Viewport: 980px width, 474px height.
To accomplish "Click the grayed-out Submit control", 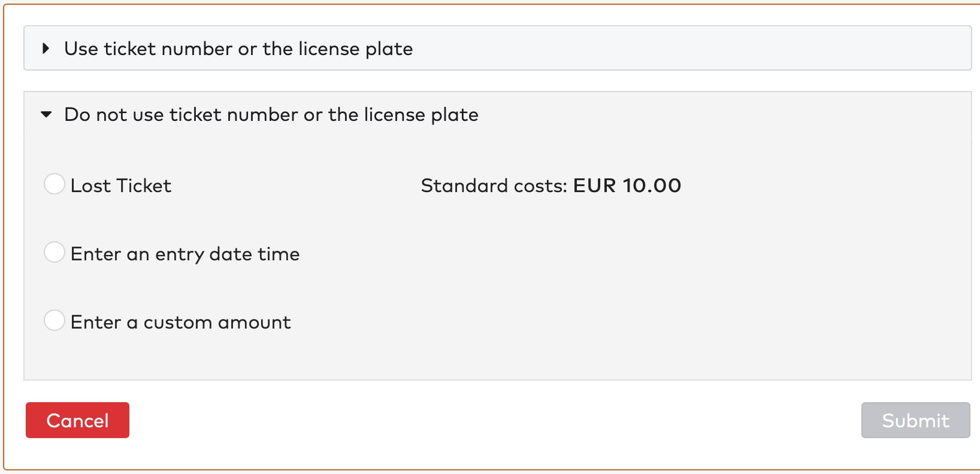I will click(x=915, y=420).
